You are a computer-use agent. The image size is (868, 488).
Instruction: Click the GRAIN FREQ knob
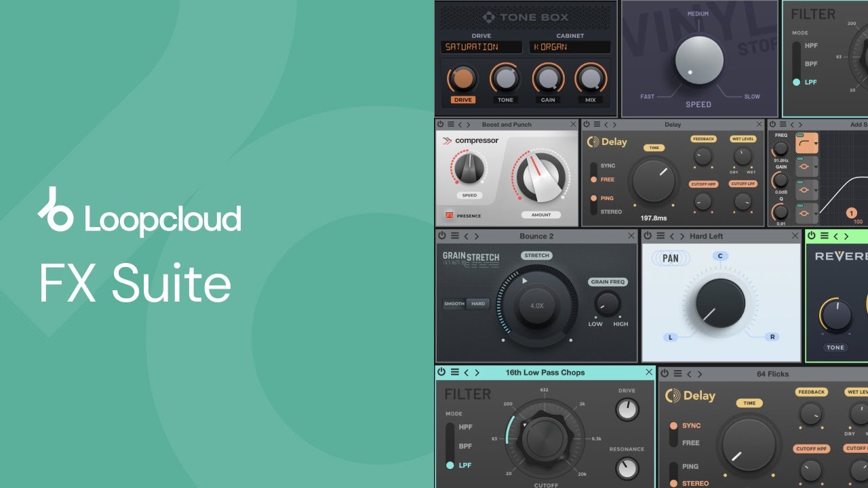coord(608,303)
